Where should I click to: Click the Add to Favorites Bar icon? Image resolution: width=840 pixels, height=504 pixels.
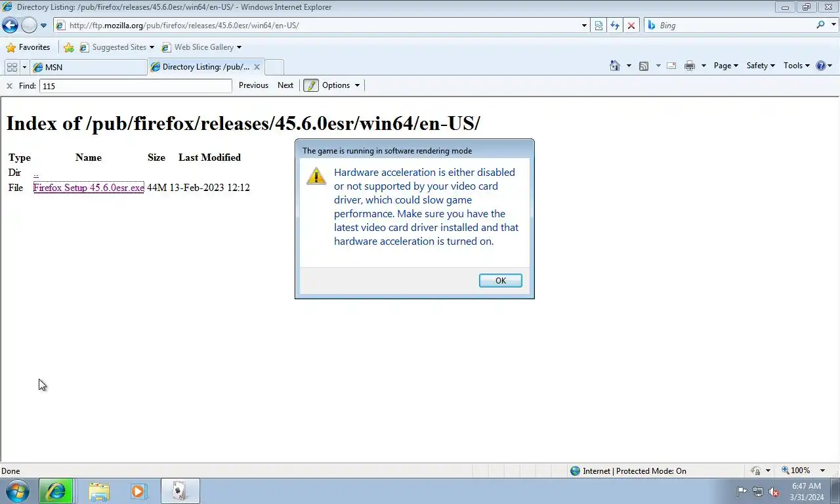tap(68, 47)
